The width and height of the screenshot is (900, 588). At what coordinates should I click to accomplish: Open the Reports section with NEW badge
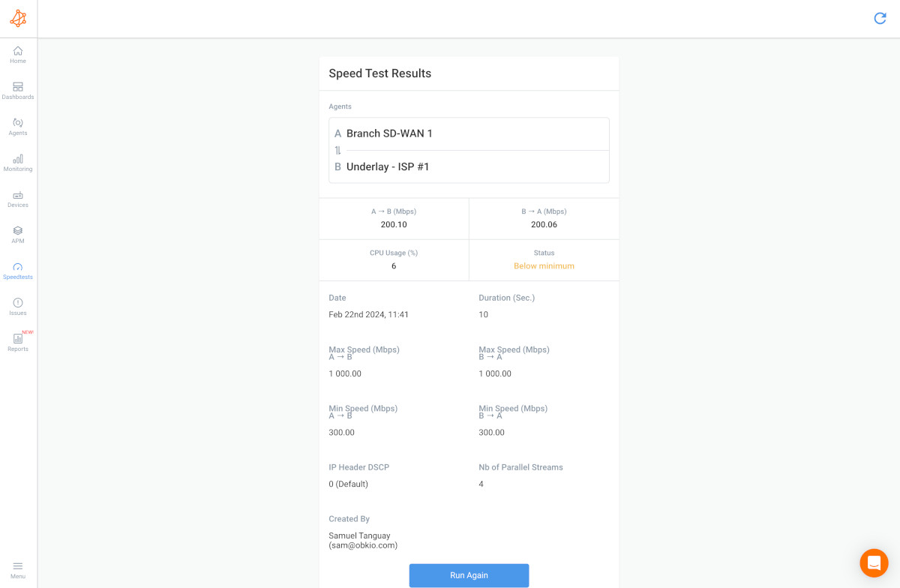[17, 341]
